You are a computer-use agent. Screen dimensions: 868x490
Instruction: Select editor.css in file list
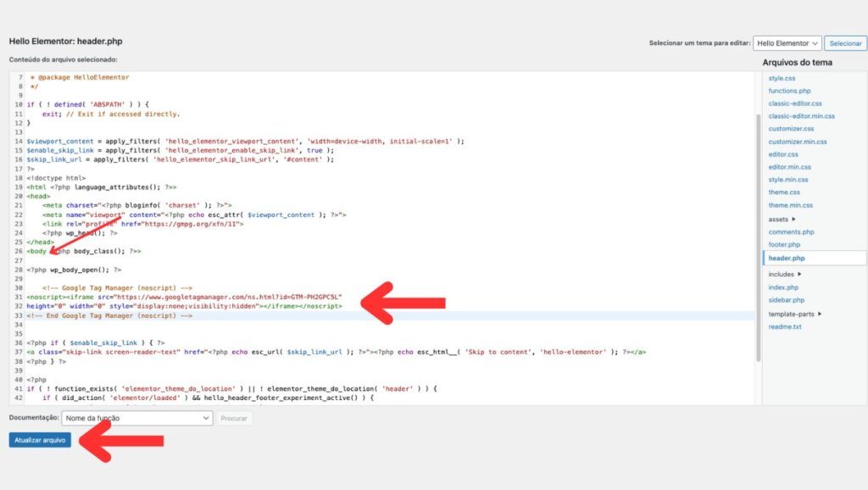782,154
